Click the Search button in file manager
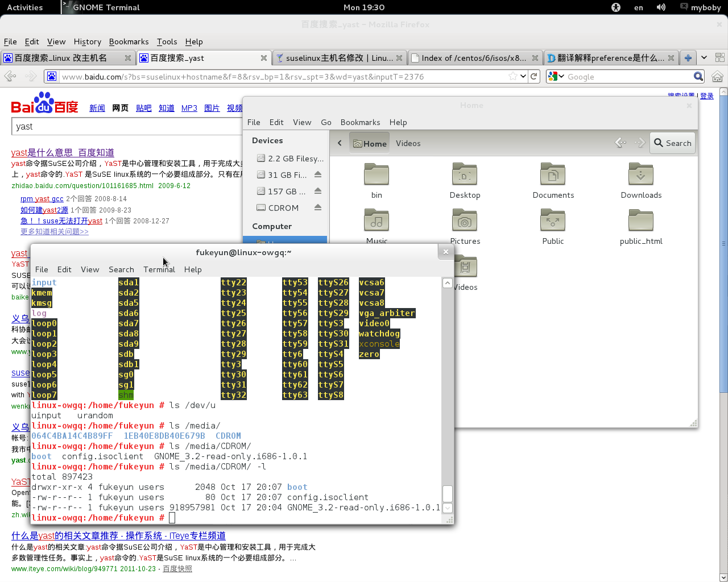This screenshot has height=582, width=728. tap(672, 143)
